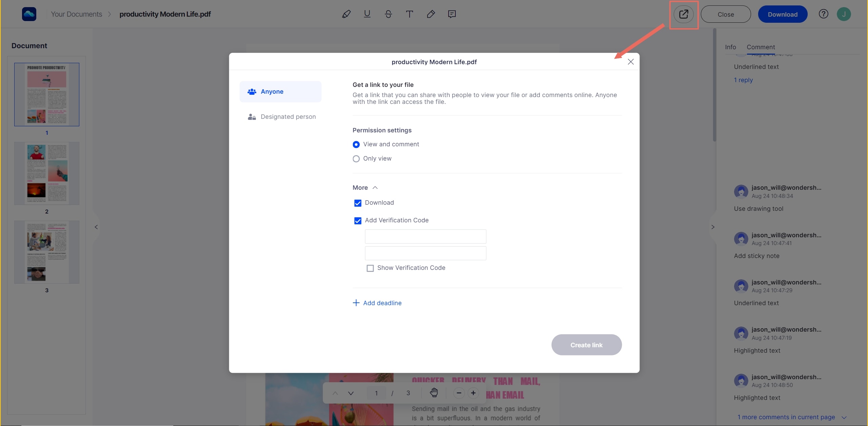
Task: Open the user avatar J menu
Action: (x=844, y=14)
